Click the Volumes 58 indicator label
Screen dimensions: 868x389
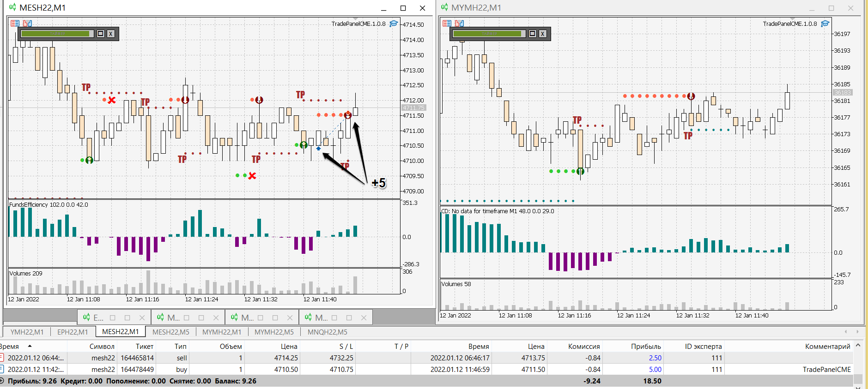click(456, 284)
